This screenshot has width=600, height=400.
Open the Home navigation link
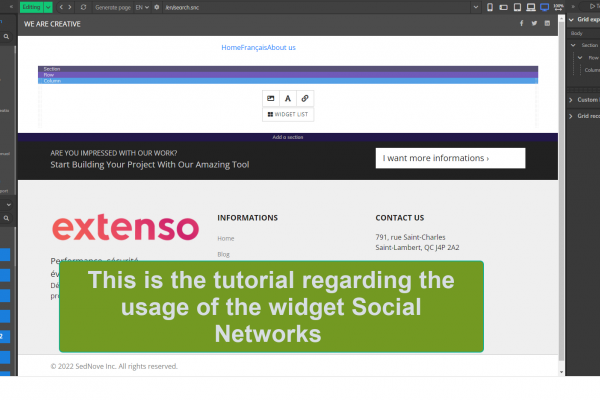point(231,47)
